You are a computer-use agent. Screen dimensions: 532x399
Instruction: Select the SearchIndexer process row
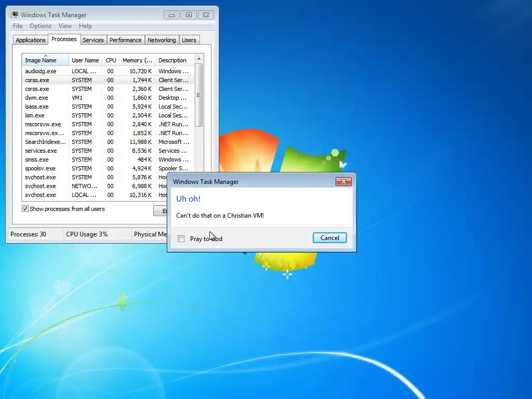tap(108, 142)
